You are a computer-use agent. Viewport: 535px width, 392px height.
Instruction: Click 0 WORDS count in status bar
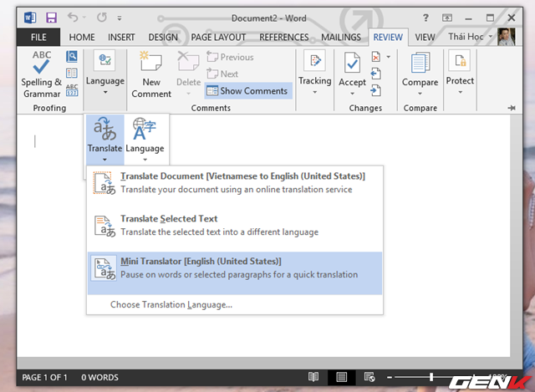(x=99, y=377)
